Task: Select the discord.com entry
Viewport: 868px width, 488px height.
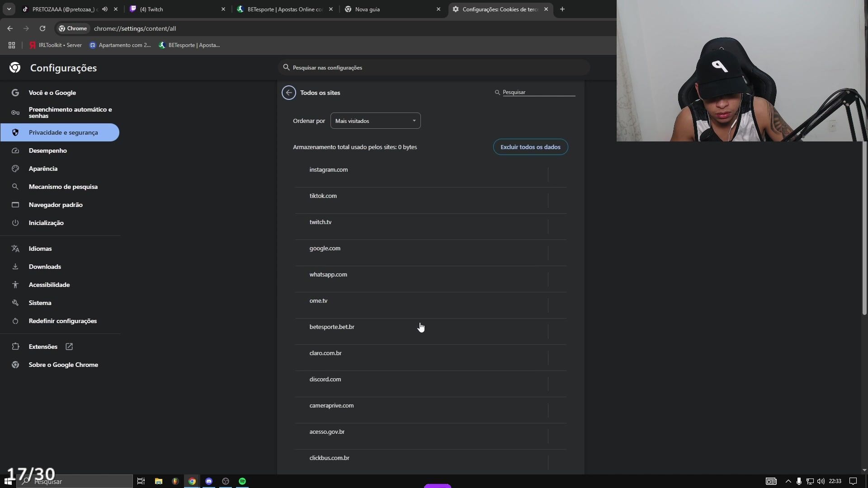Action: (430, 384)
